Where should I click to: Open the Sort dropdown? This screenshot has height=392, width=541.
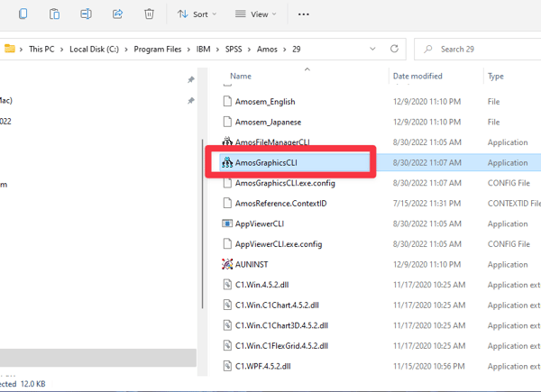197,14
